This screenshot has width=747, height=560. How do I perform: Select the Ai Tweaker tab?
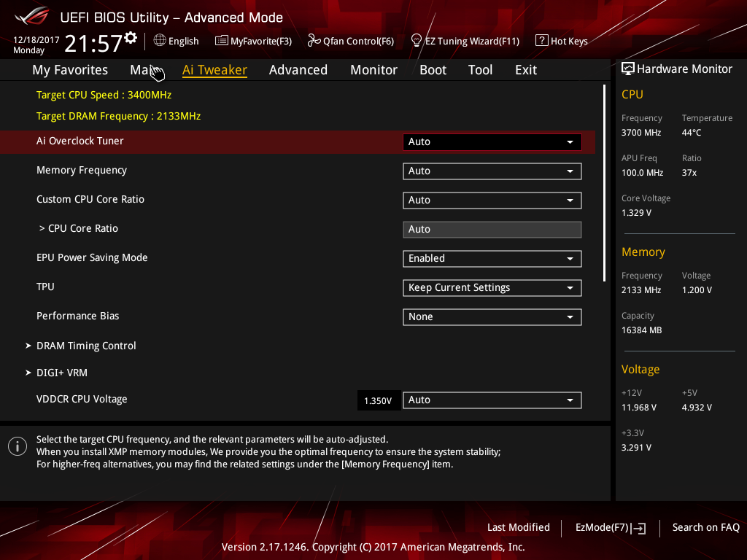[x=214, y=70]
